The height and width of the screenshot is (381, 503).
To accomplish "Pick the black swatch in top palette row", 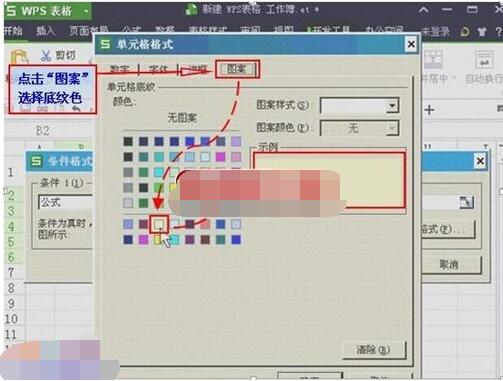I will pyautogui.click(x=128, y=141).
